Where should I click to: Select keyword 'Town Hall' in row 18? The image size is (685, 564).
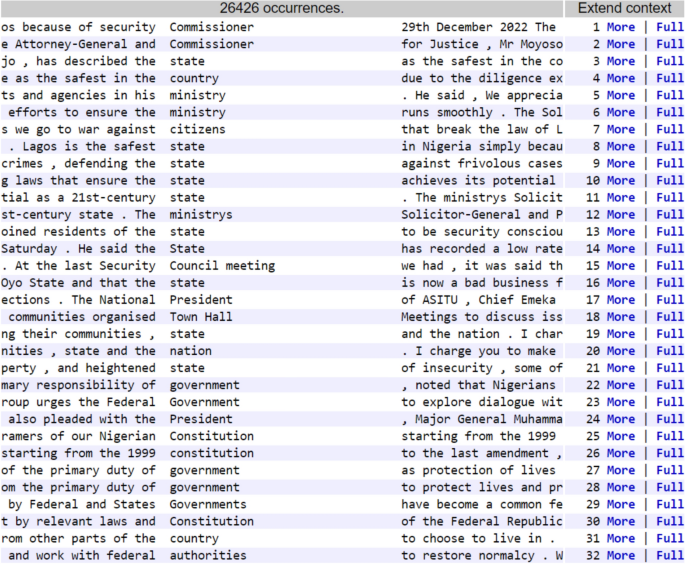coord(201,317)
